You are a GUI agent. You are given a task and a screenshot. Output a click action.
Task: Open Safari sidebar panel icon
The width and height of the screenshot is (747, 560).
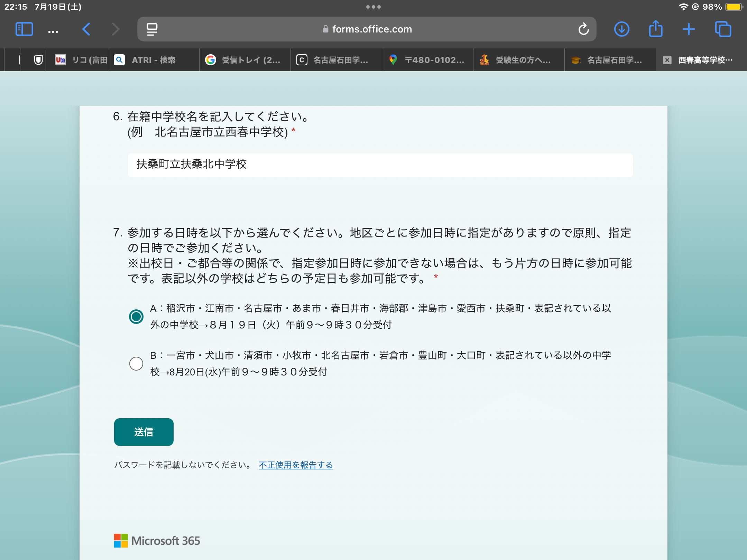24,29
